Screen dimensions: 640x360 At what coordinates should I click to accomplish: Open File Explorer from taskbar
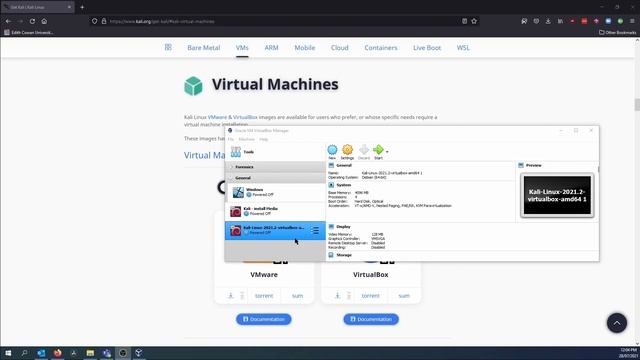90,353
